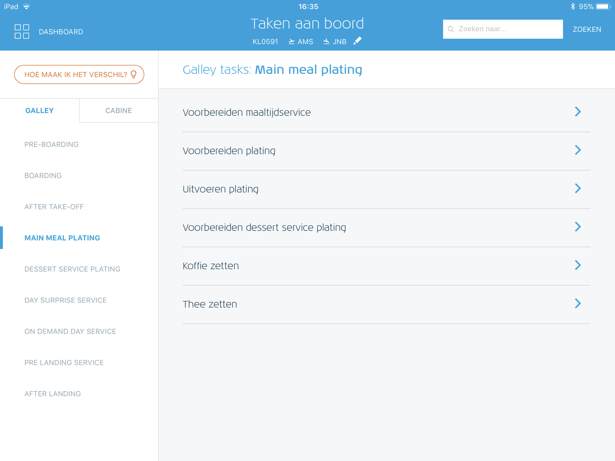Tap the Bluetooth status icon
Viewport: 615px width, 461px height.
tap(573, 6)
